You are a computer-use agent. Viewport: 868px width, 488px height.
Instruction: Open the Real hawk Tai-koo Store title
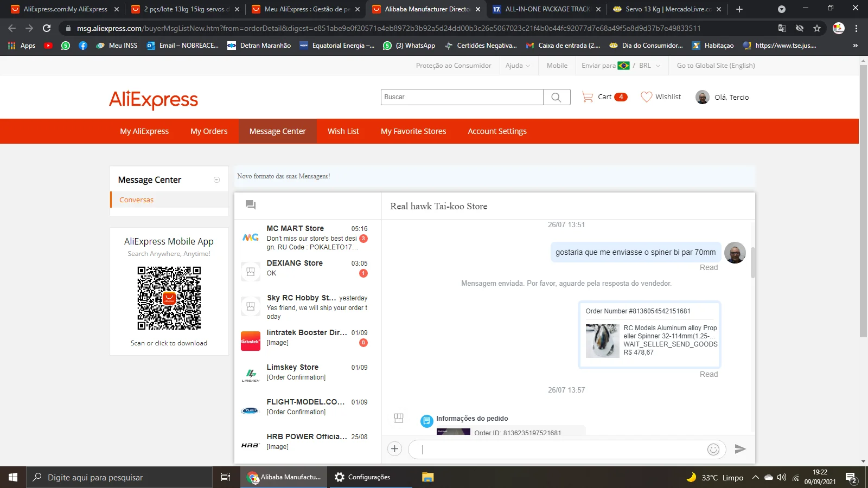[439, 206]
